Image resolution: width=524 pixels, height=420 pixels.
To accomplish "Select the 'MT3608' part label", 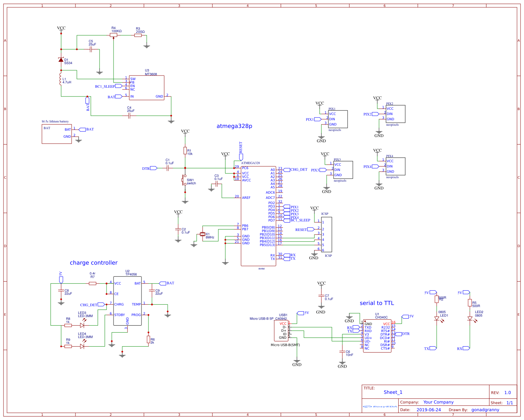I will pos(151,74).
